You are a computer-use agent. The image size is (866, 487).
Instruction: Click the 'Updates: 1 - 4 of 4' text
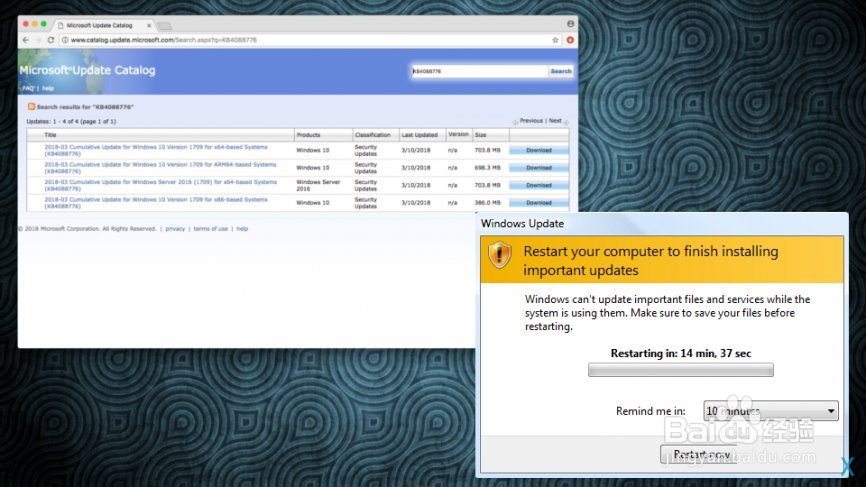(x=71, y=121)
